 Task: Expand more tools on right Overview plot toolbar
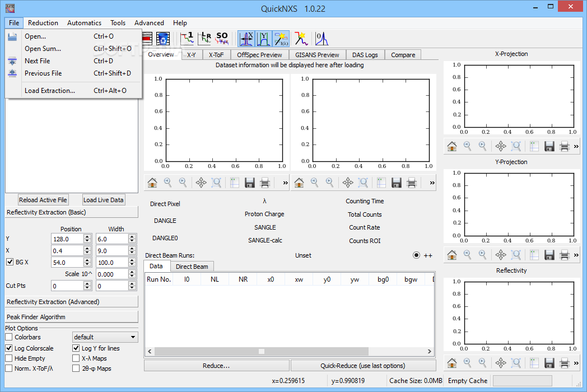432,183
